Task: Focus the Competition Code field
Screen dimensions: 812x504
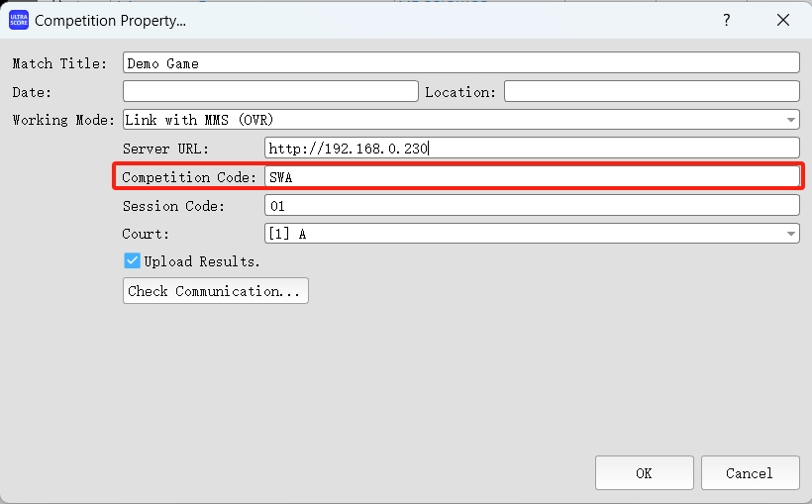Action: (532, 177)
